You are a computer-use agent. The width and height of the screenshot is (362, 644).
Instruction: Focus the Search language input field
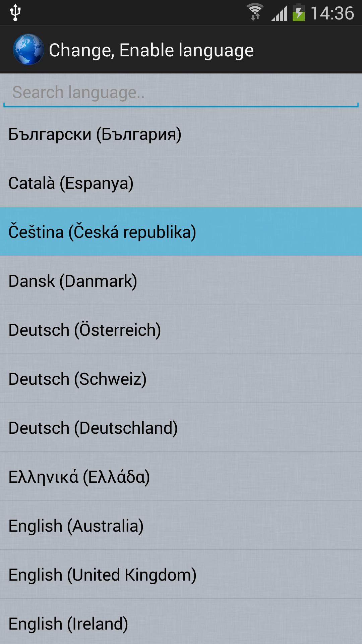[181, 92]
